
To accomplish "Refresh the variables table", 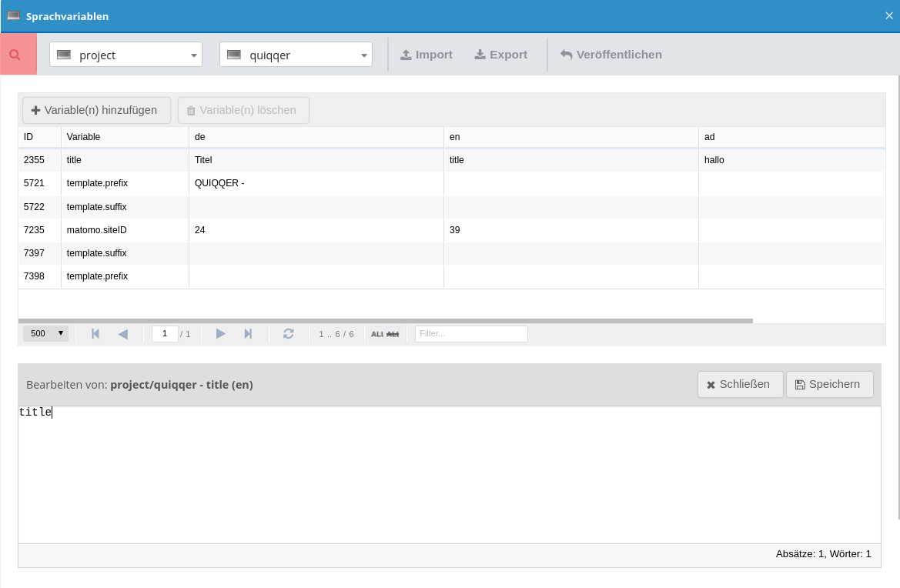I will (x=289, y=333).
